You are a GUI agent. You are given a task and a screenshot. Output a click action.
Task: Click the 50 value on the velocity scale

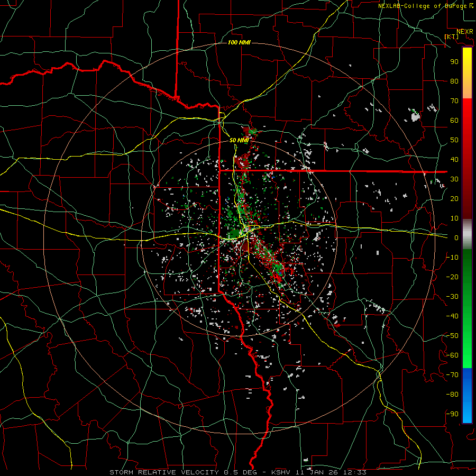click(454, 140)
